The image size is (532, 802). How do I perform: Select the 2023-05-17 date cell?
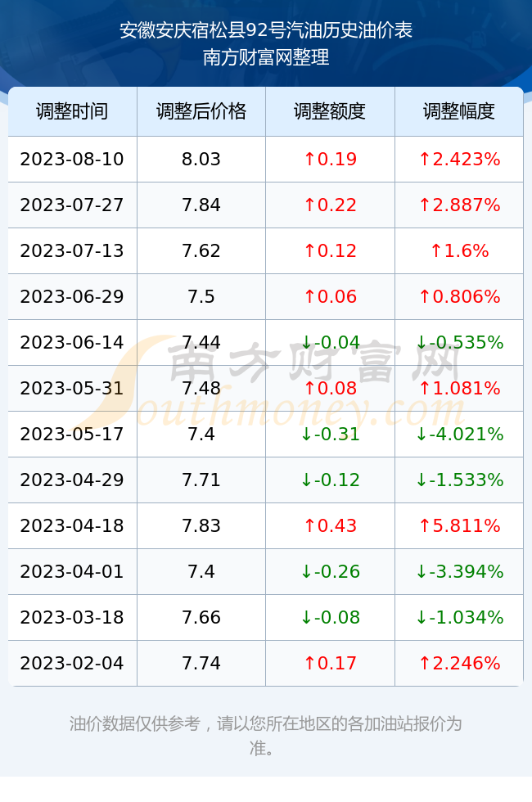[72, 435]
